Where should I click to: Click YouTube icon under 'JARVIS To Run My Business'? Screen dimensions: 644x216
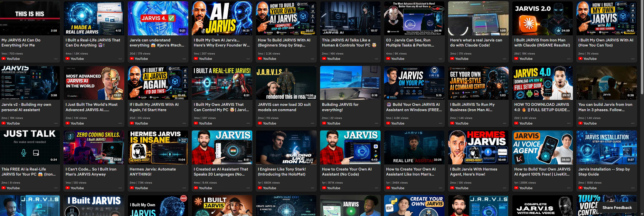pyautogui.click(x=452, y=123)
